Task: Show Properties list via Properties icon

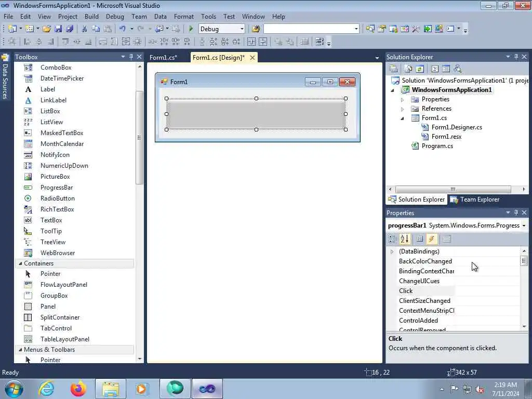Action: click(420, 239)
